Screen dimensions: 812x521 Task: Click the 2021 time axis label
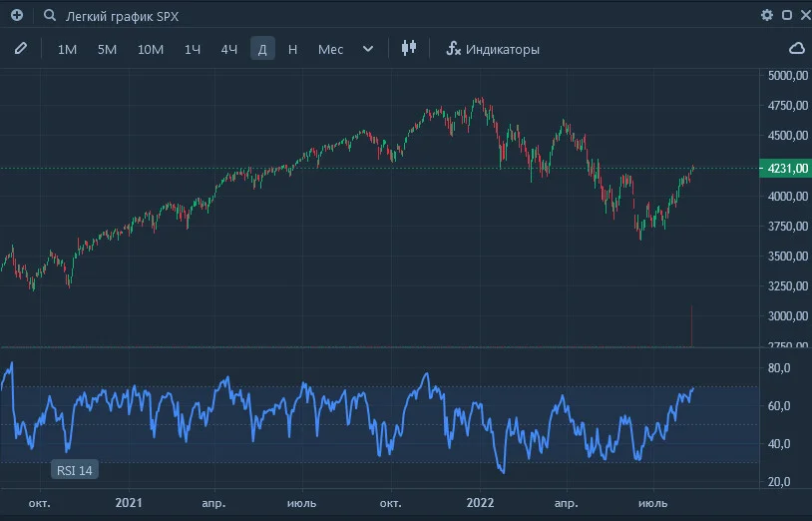click(129, 503)
